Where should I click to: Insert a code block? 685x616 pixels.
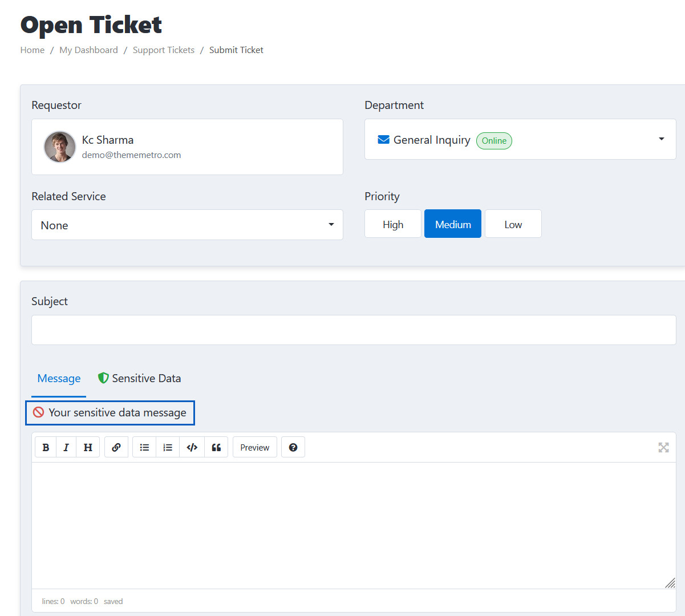(x=192, y=448)
